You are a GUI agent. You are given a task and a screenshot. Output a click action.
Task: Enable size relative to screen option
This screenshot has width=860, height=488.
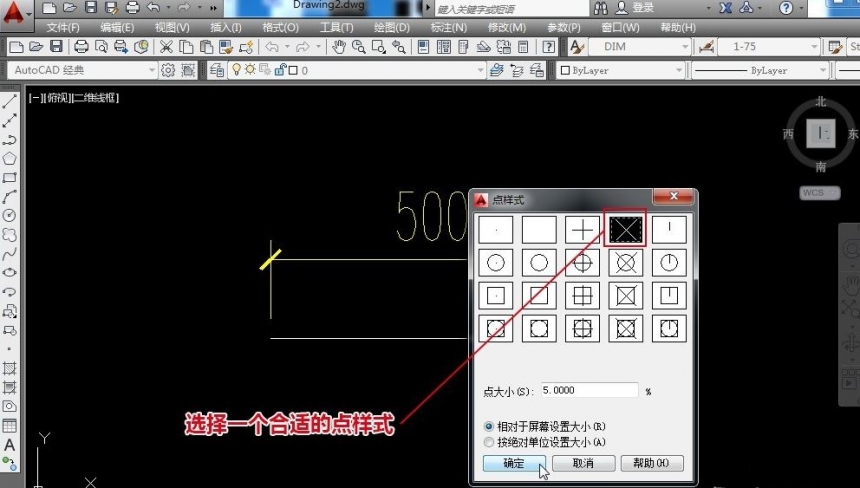[x=489, y=426]
